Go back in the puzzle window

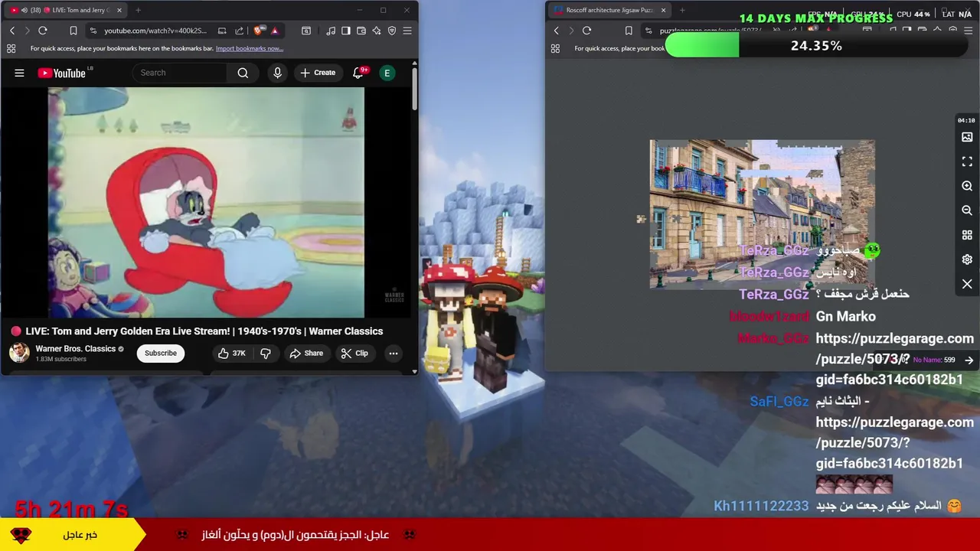pos(557,31)
